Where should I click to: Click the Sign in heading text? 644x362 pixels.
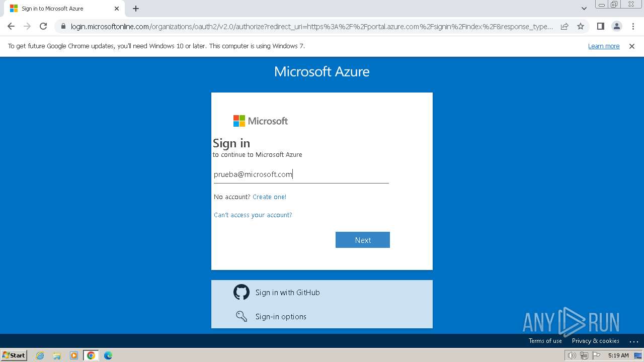[x=231, y=143]
